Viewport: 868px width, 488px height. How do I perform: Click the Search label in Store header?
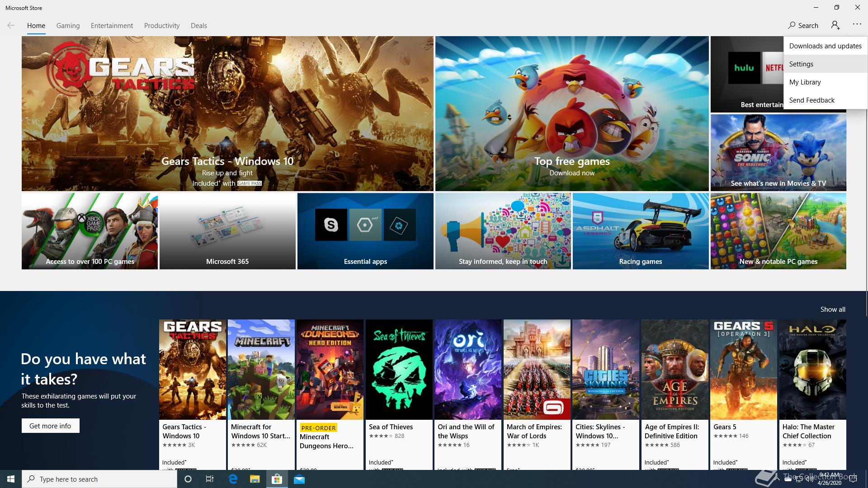point(808,26)
